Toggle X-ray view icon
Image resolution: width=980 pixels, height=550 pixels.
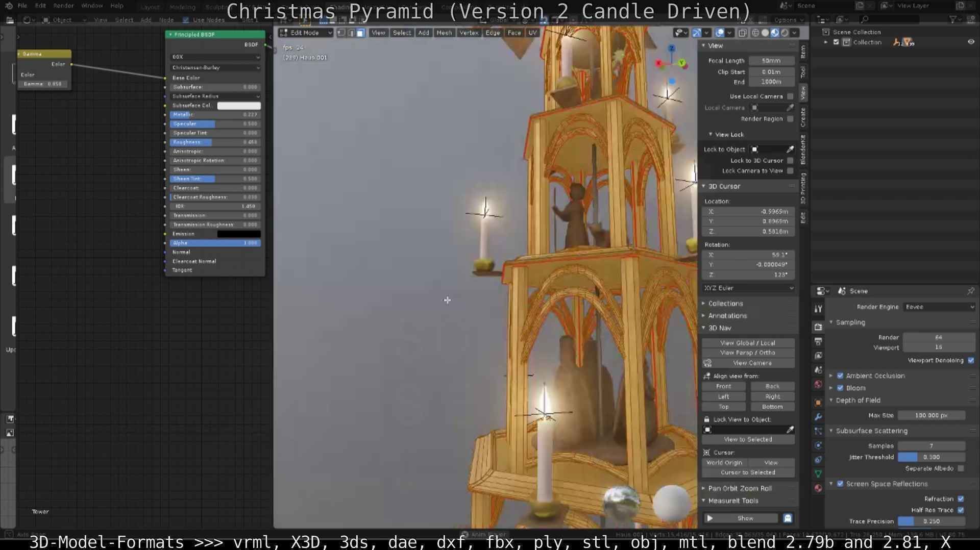pos(742,33)
